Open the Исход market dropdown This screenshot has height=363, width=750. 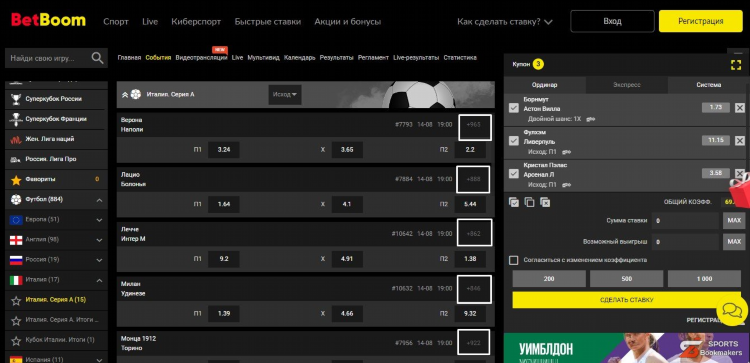pyautogui.click(x=285, y=95)
